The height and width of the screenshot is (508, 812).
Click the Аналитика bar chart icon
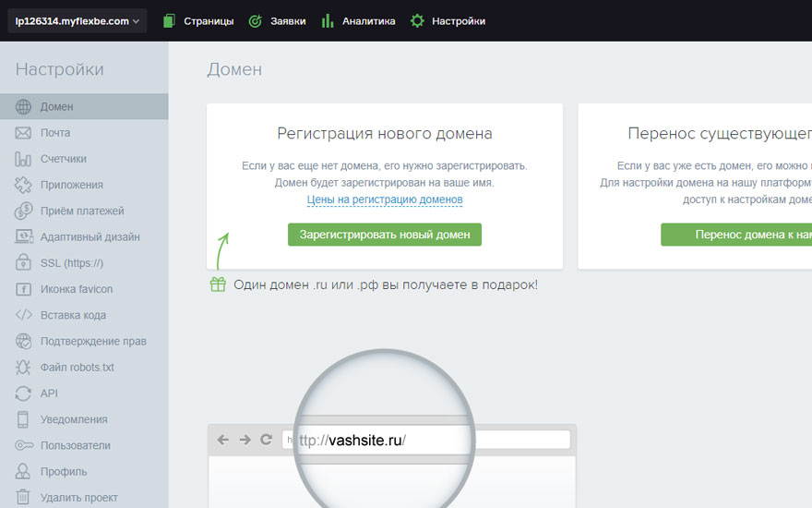328,21
